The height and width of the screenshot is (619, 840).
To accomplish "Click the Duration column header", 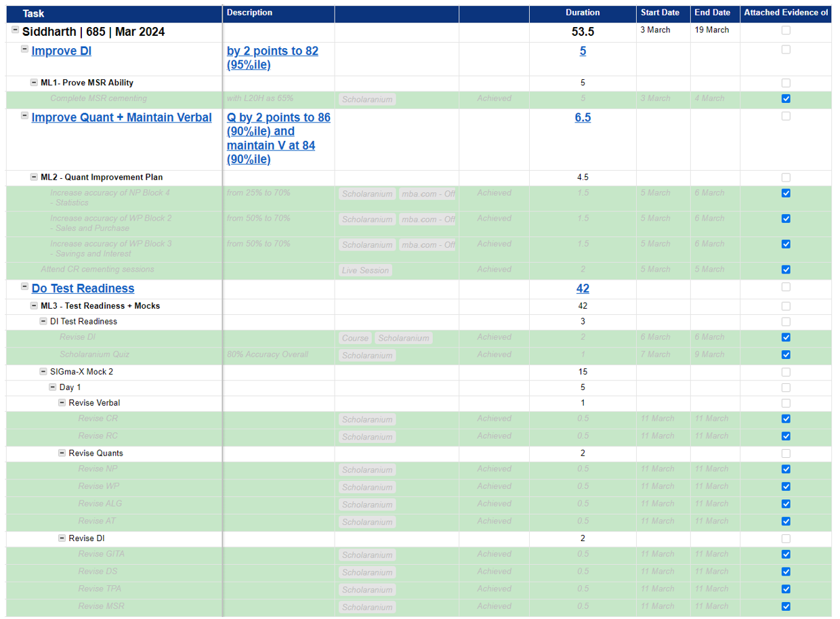I will pos(583,13).
